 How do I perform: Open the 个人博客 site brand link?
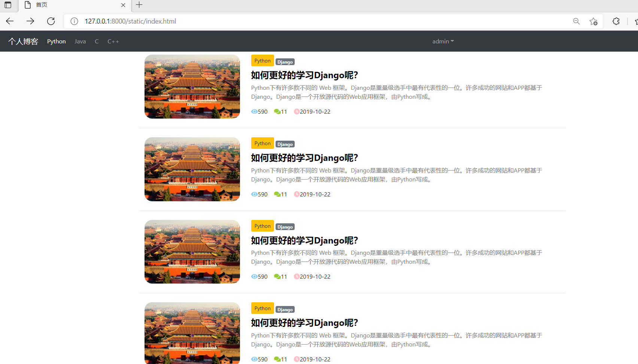point(23,42)
